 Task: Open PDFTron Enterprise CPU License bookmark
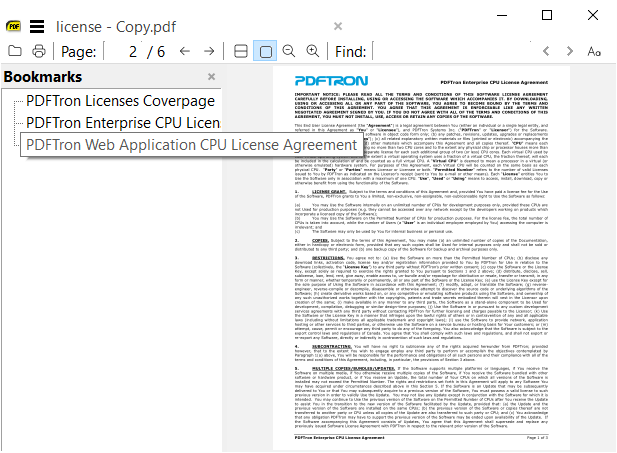[x=123, y=123]
